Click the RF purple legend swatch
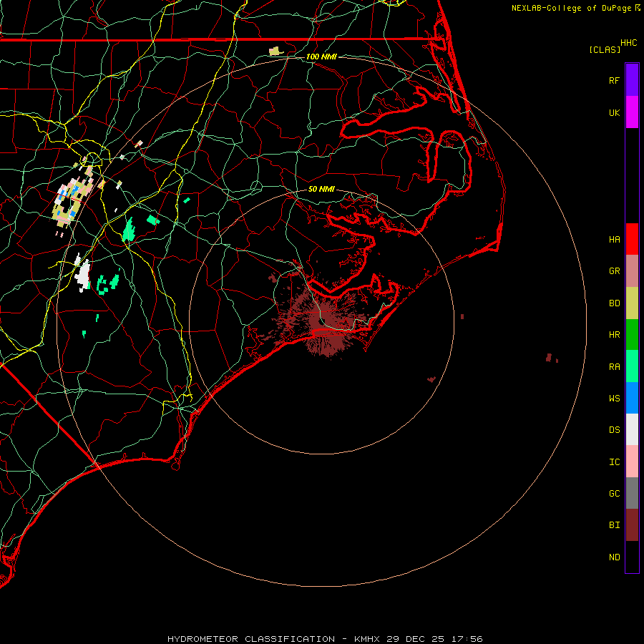Viewport: 644px width, 644px height. click(632, 80)
